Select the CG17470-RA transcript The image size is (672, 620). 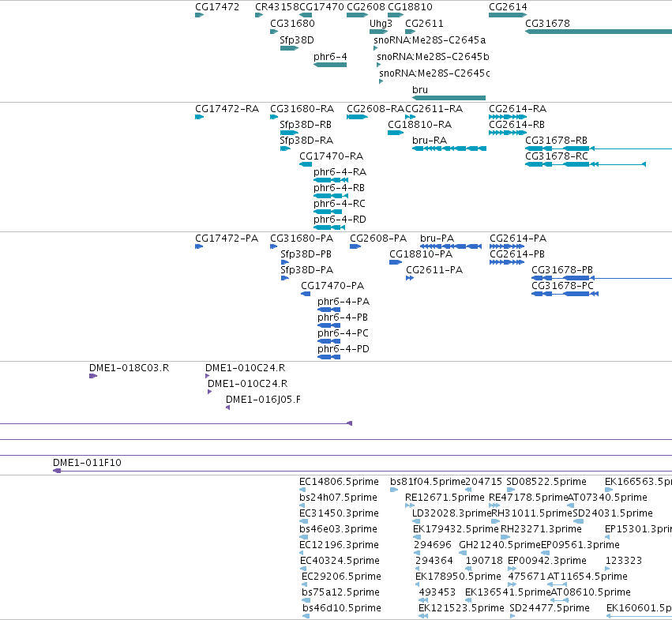pyautogui.click(x=306, y=164)
